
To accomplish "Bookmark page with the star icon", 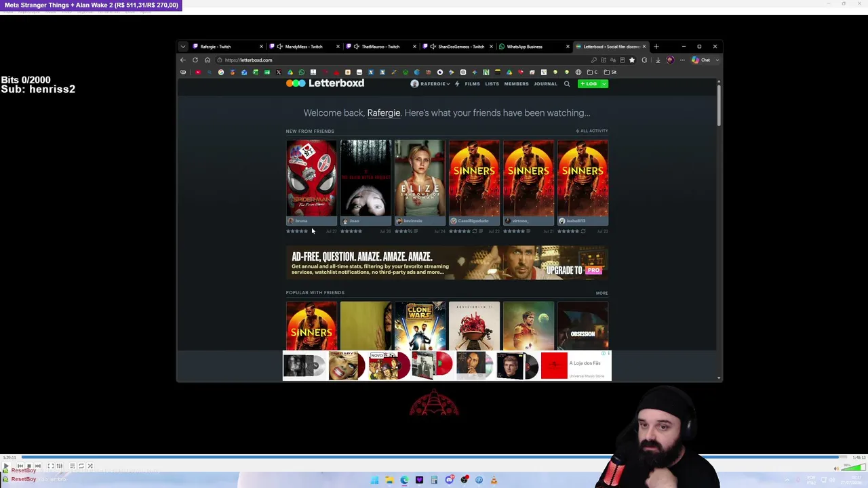I will coord(632,60).
